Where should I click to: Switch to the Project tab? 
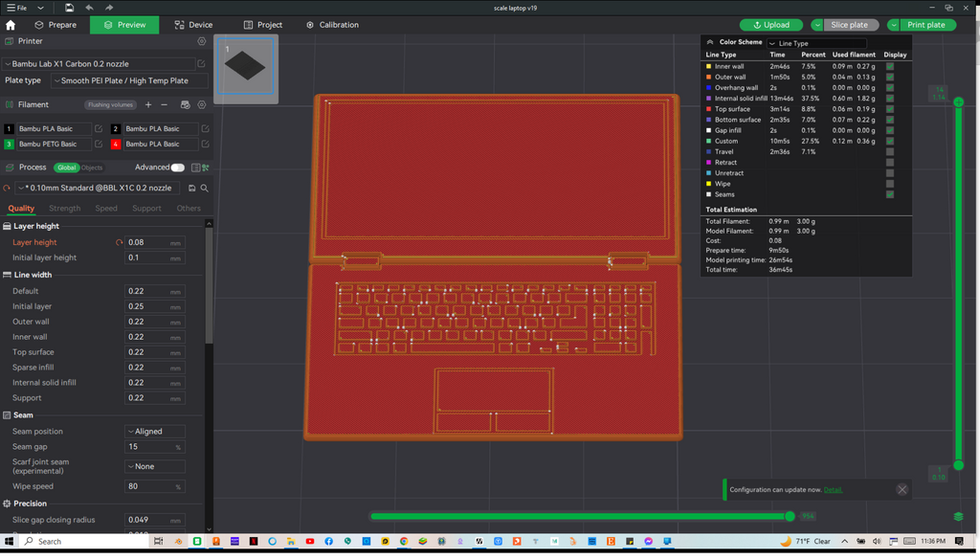point(263,25)
